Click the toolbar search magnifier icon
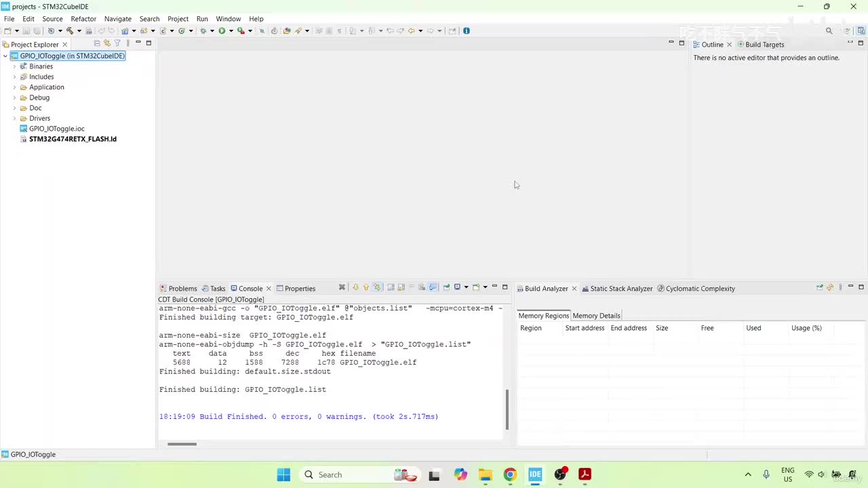The width and height of the screenshot is (868, 488). [829, 30]
